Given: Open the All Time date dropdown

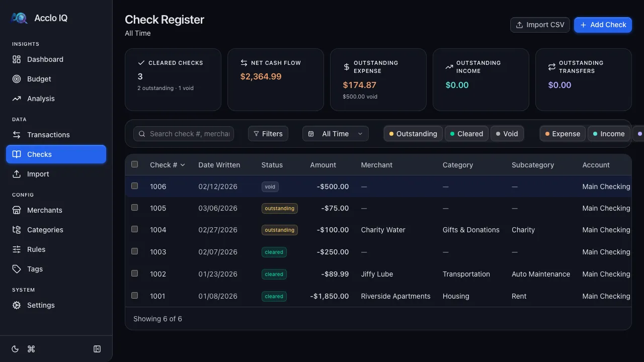Looking at the screenshot, I should click(x=336, y=134).
